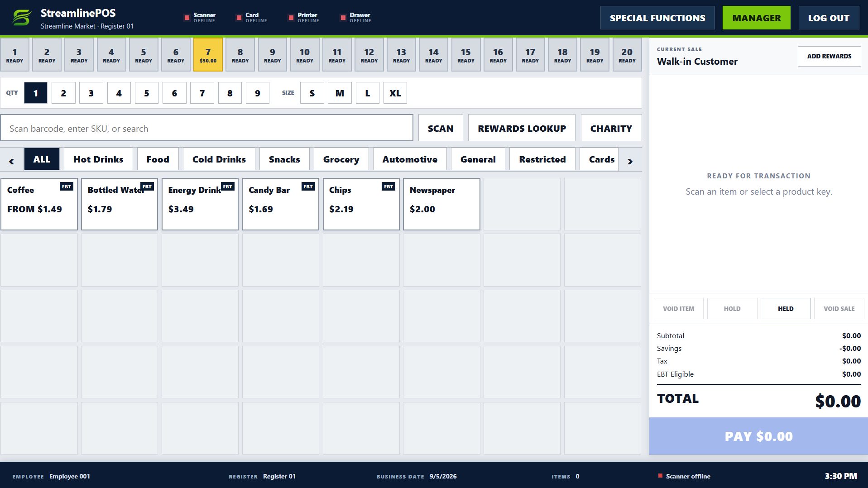Click the Printer offline status indicator
Screen dimensions: 868x488
pos(304,18)
